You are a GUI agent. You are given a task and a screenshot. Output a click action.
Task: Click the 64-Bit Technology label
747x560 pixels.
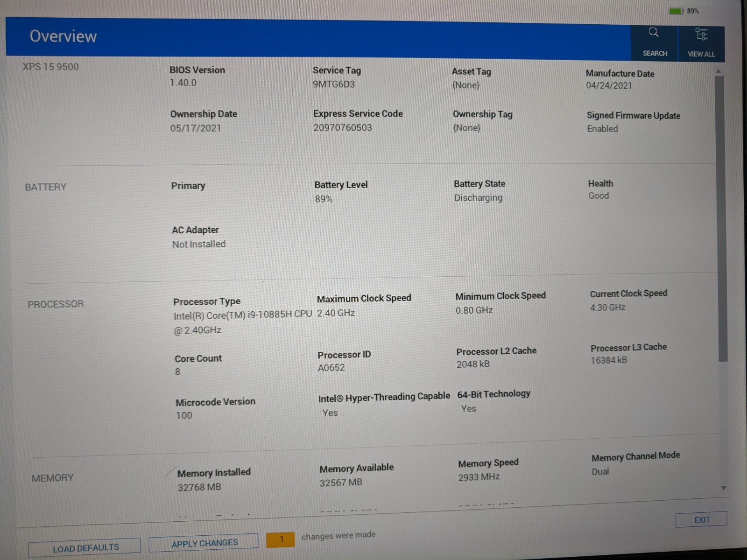(x=493, y=394)
